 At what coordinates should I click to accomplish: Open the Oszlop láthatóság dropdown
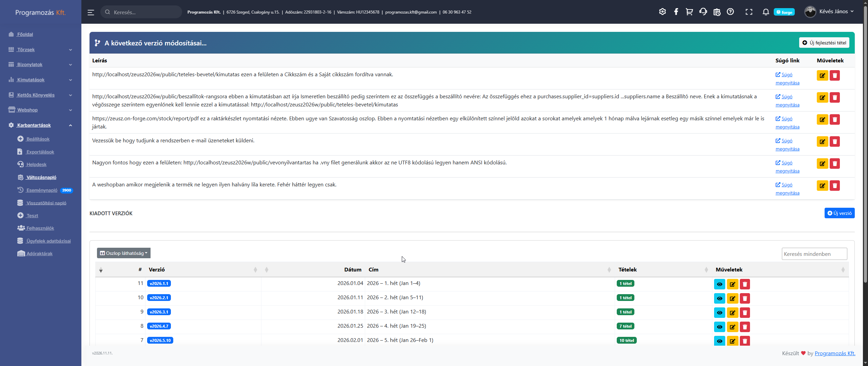pyautogui.click(x=124, y=253)
